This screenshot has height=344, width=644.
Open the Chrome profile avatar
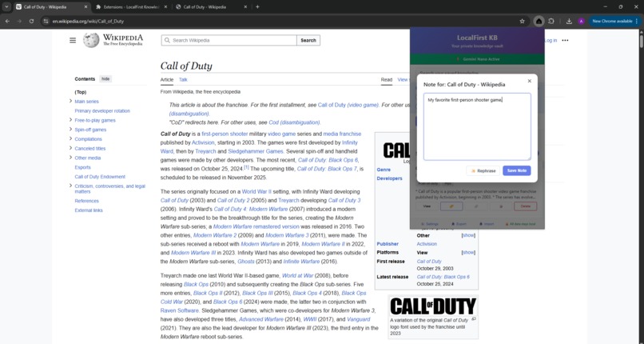point(581,22)
